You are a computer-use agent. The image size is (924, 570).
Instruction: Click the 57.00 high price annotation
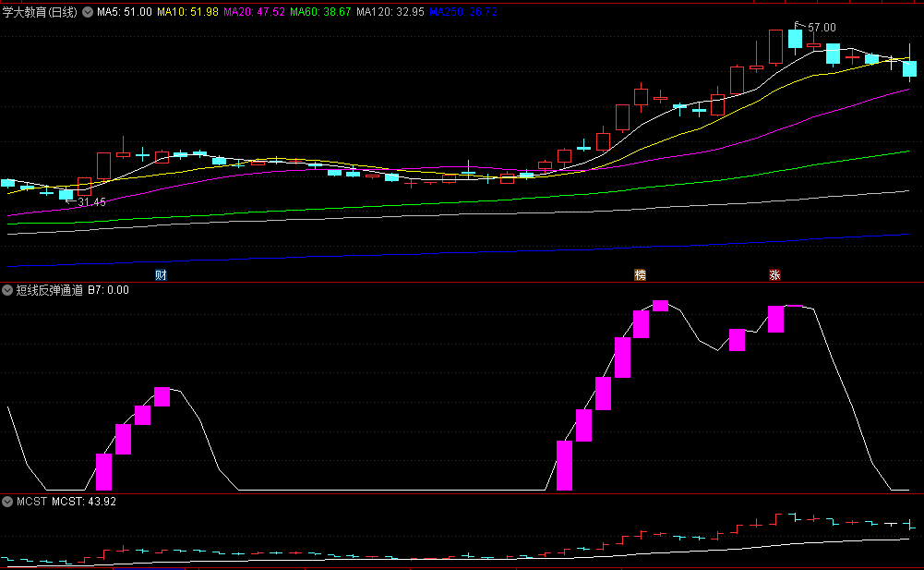pyautogui.click(x=822, y=28)
